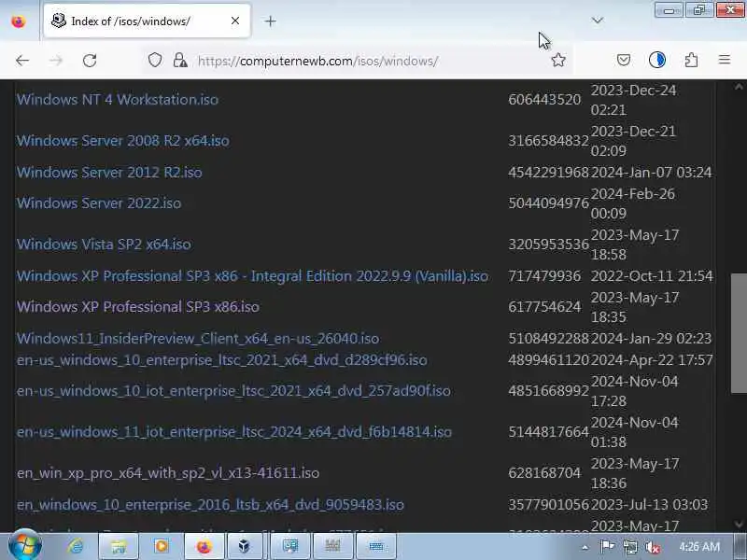Click the blue Firefox account icon

tap(657, 60)
